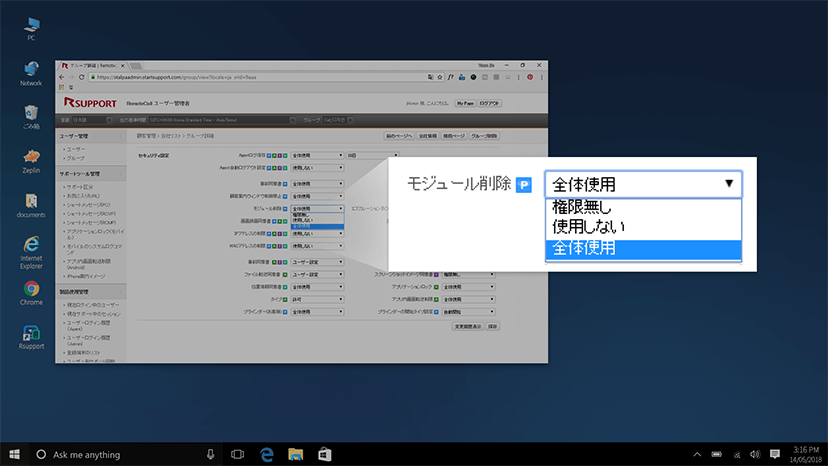Open the language dropdown in dark toolbar
The height and width of the screenshot is (466, 828).
[91, 120]
